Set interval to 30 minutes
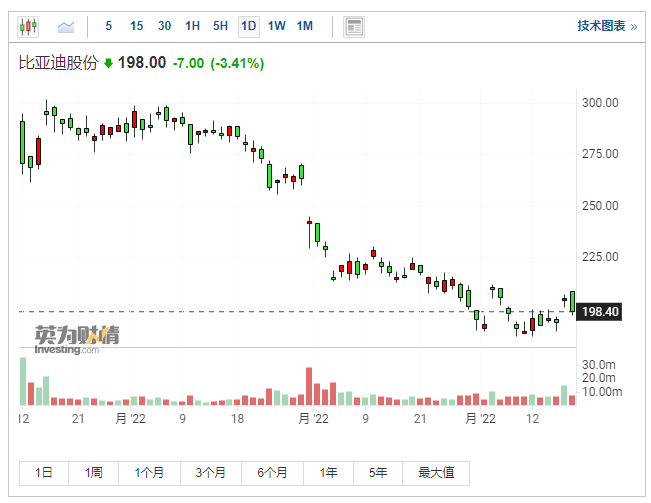651x503 pixels. [164, 26]
